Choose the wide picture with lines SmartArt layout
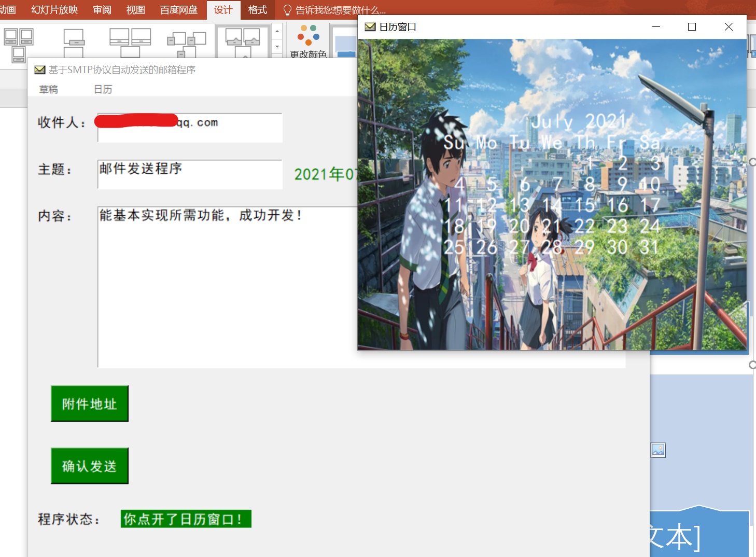The width and height of the screenshot is (756, 557). click(x=130, y=43)
